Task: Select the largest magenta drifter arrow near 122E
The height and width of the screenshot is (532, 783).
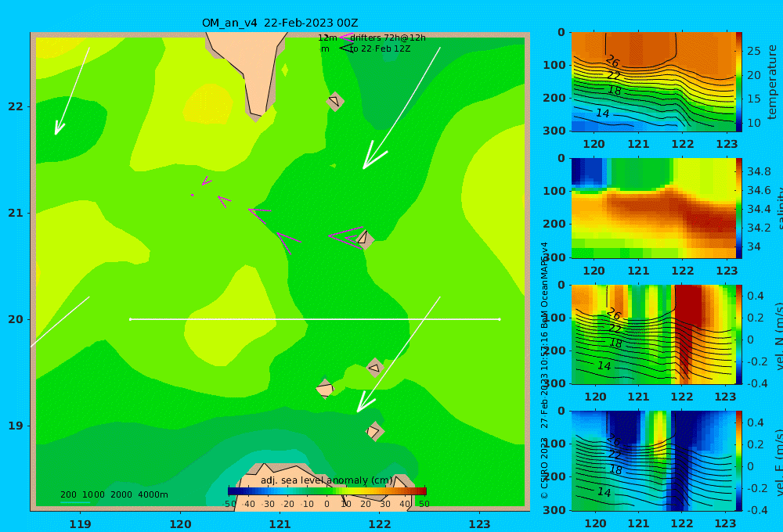Action: tap(346, 236)
